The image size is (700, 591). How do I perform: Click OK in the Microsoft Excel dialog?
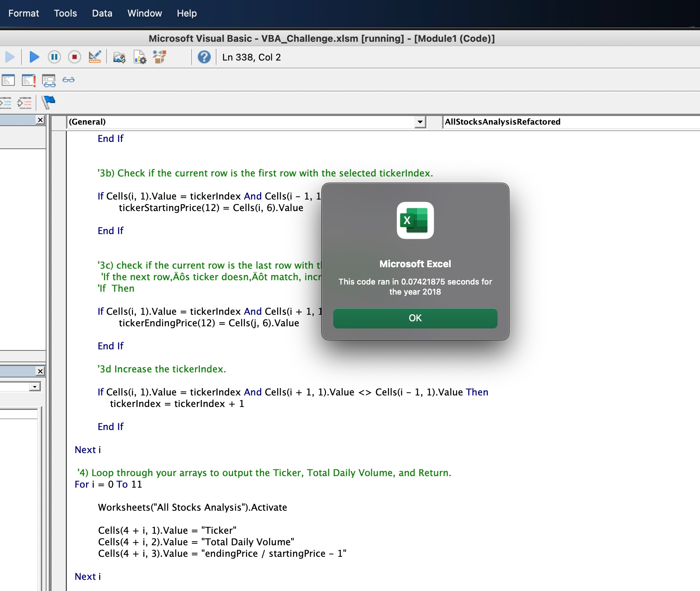point(415,318)
